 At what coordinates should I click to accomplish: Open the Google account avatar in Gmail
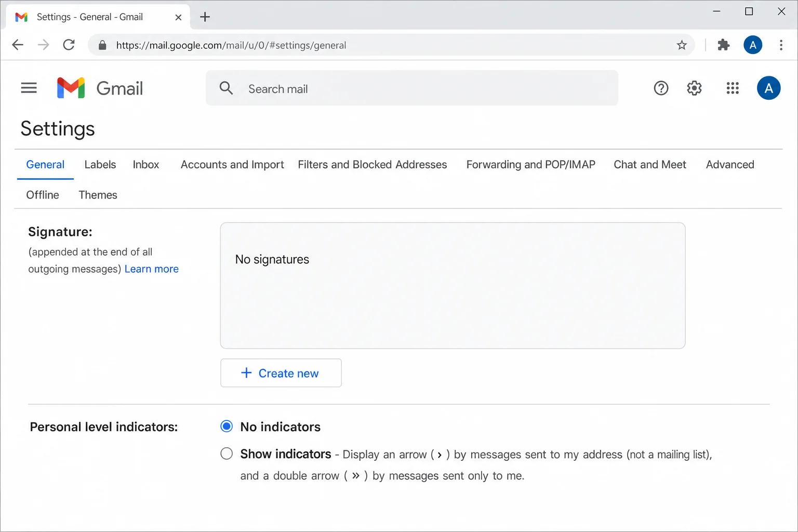pyautogui.click(x=769, y=88)
